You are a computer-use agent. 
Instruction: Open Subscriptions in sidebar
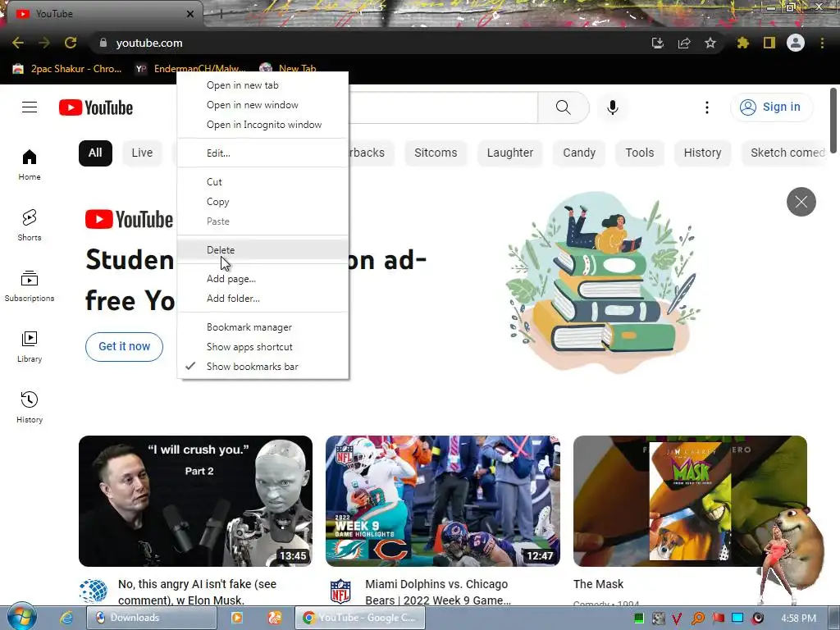click(x=30, y=286)
